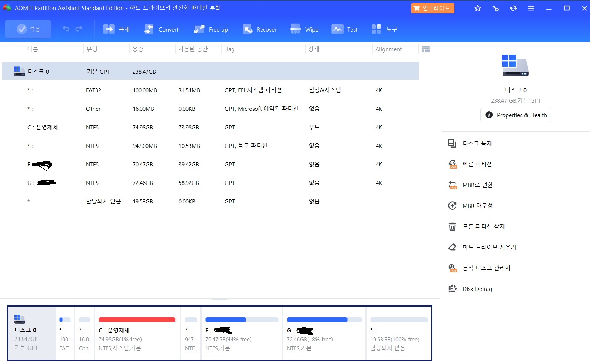Image resolution: width=590 pixels, height=364 pixels.
Task: Open the Test toolbar menu
Action: pyautogui.click(x=344, y=29)
